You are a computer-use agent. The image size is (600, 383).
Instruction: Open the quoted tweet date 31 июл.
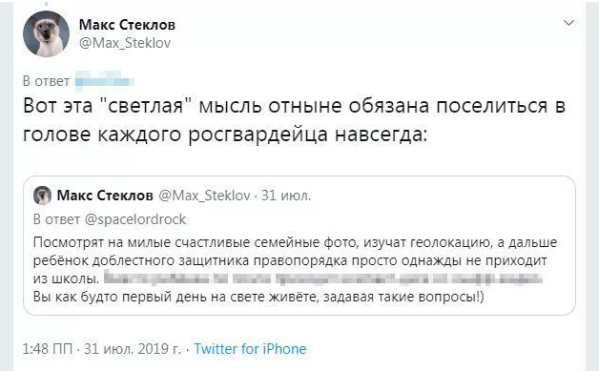286,196
